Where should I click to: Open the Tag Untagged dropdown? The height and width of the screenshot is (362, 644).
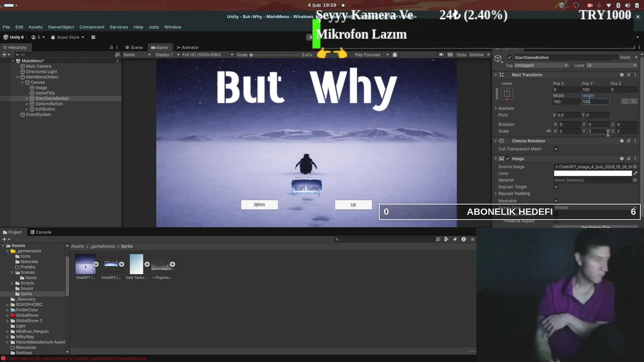pos(541,65)
